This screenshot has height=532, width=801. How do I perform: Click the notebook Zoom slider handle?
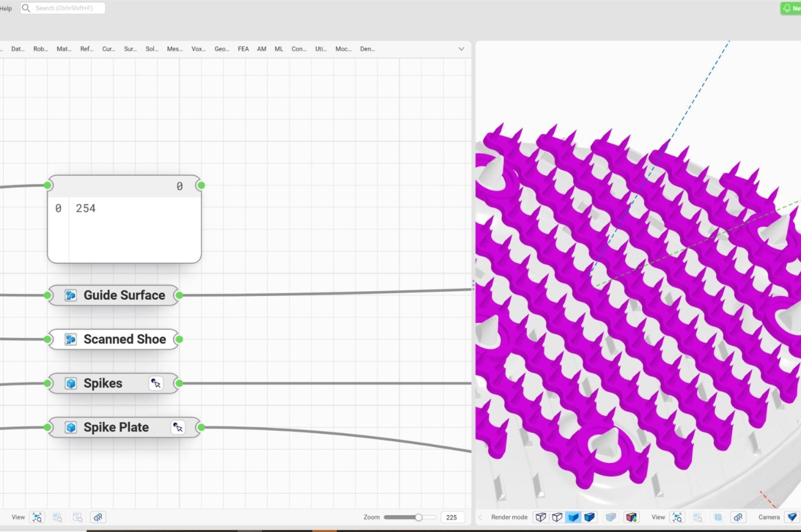click(418, 518)
